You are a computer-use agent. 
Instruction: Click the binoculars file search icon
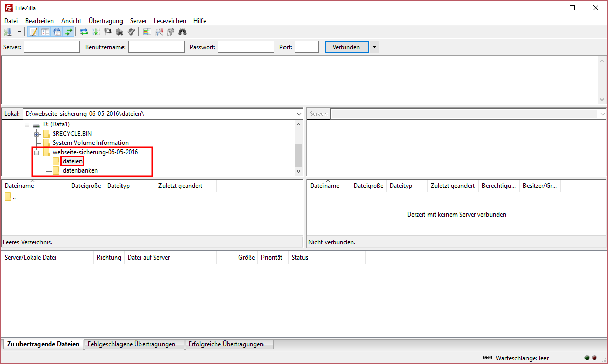(x=183, y=32)
